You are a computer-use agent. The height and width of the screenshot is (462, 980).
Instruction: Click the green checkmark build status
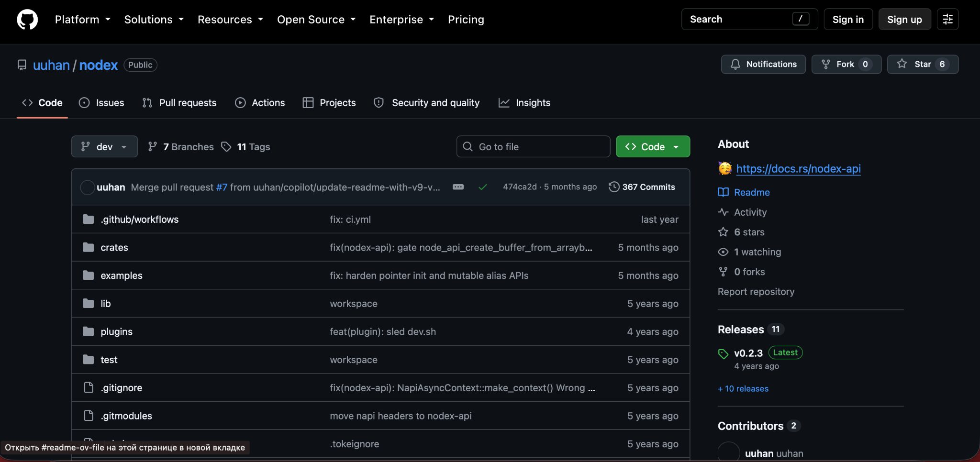(483, 187)
